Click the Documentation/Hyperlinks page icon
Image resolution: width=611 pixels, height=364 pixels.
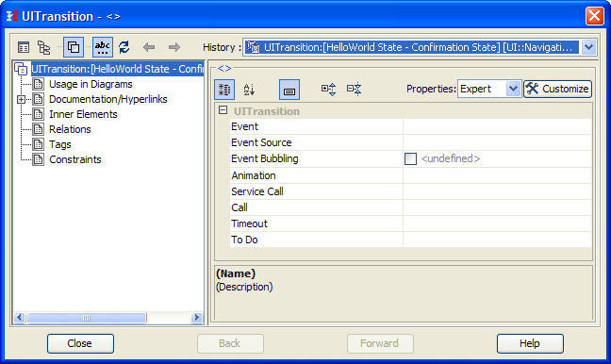click(x=38, y=99)
